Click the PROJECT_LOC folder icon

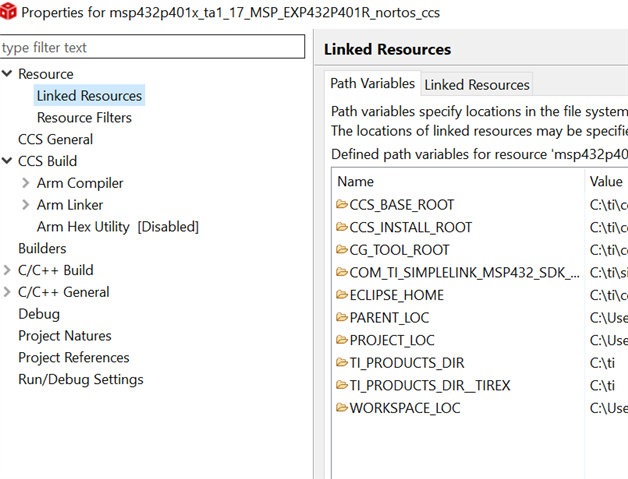pos(342,340)
